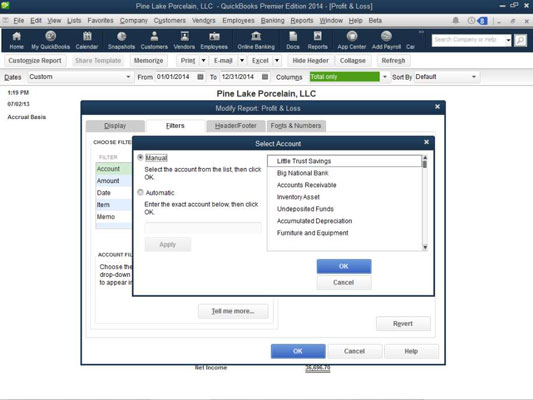Open the Home icon in the toolbar
This screenshot has width=533, height=400.
16,40
